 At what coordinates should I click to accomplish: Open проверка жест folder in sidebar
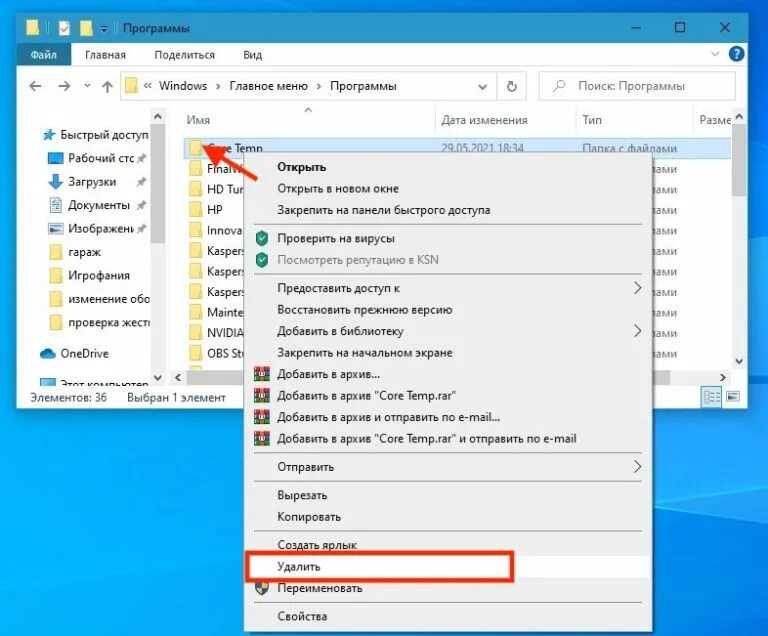tap(100, 322)
